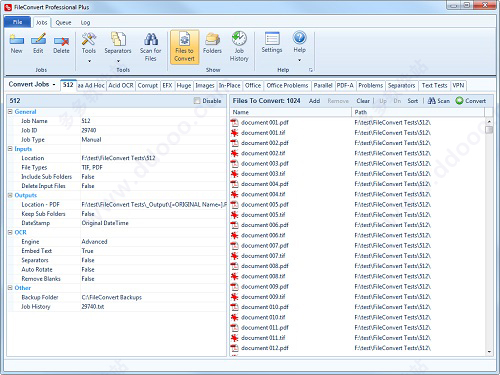Click the Dn button in file toolbar
500x375 pixels.
point(397,101)
